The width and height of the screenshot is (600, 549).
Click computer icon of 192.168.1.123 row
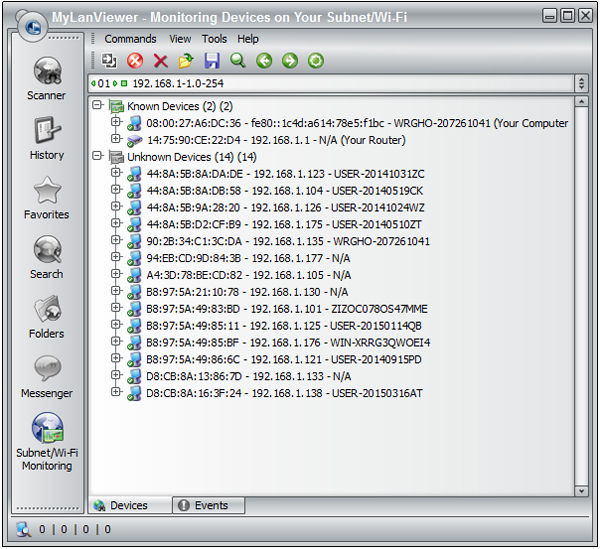coord(134,174)
